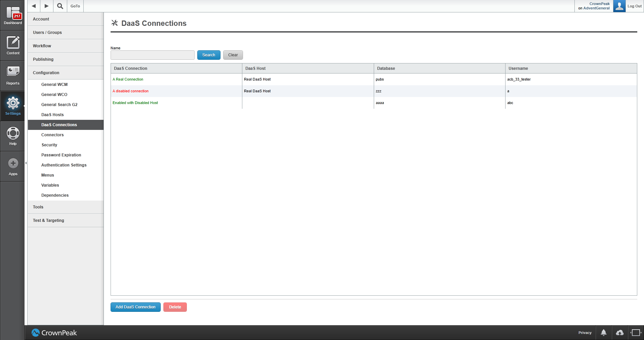Expand the Users / Groups section
The width and height of the screenshot is (644, 340).
click(x=66, y=33)
